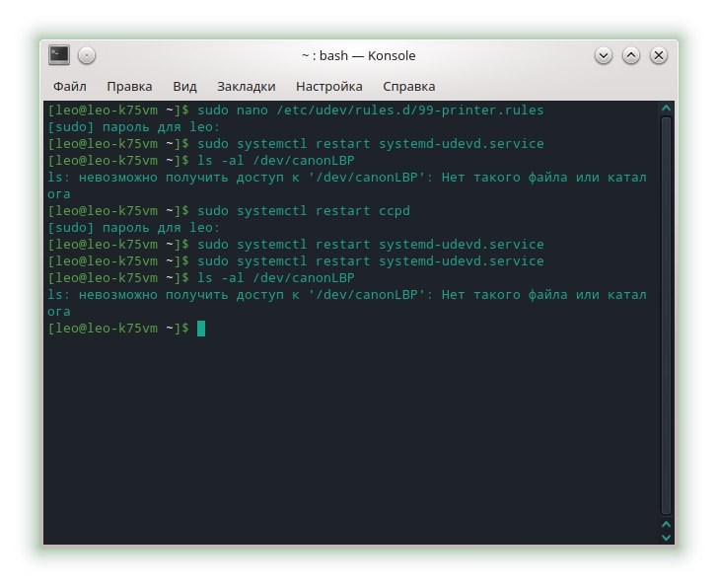The image size is (718, 588).
Task: Maximize the Konsole window
Action: click(x=630, y=56)
